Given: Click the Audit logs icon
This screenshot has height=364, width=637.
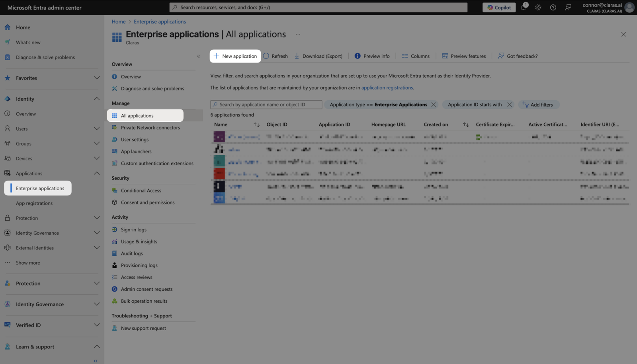Looking at the screenshot, I should pos(115,253).
